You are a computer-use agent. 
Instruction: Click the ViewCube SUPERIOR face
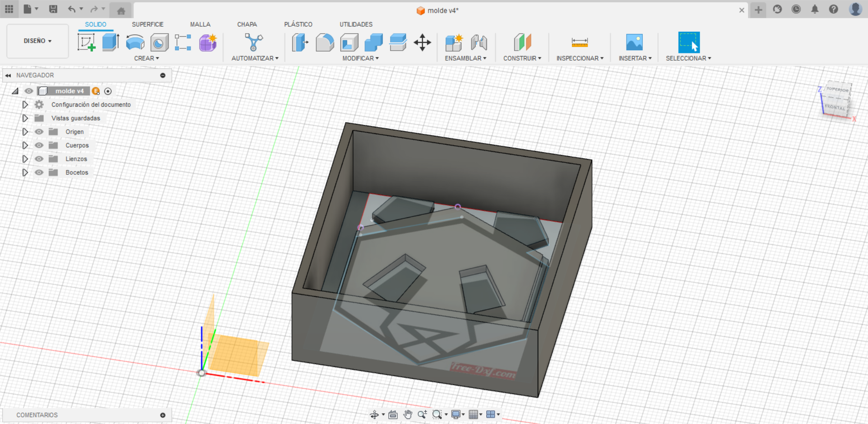coord(838,90)
